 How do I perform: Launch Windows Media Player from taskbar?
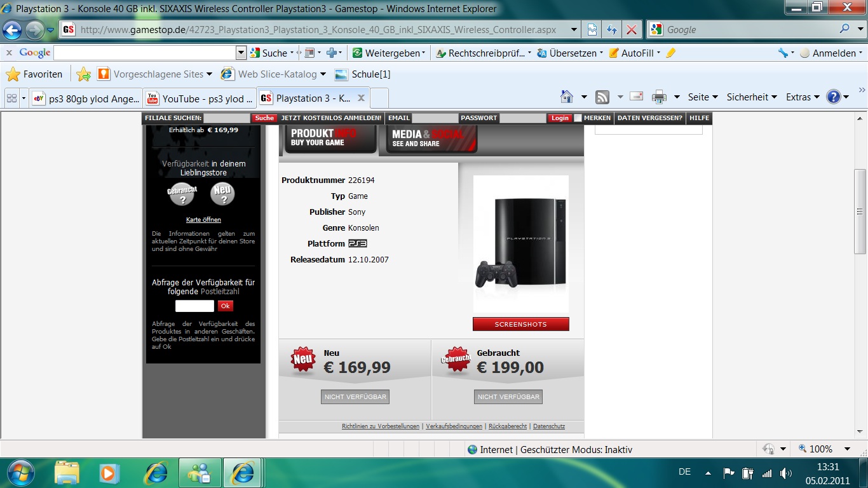click(x=109, y=473)
